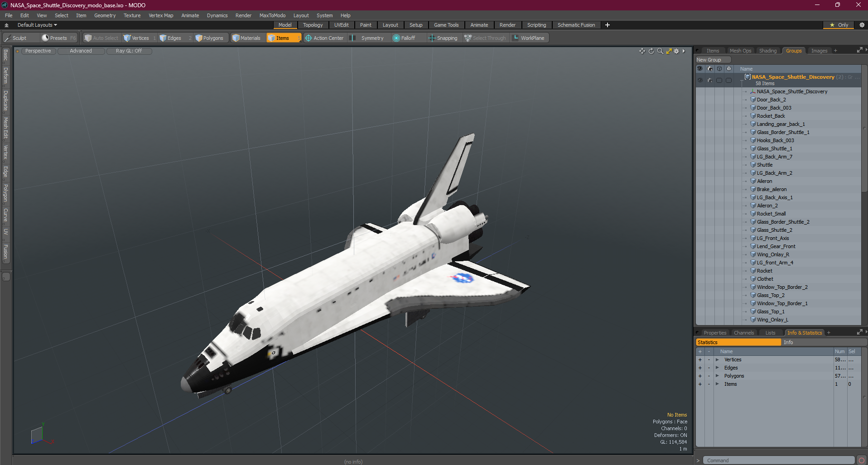Toggle the Only star option
Viewport: 868px width, 465px height.
839,25
